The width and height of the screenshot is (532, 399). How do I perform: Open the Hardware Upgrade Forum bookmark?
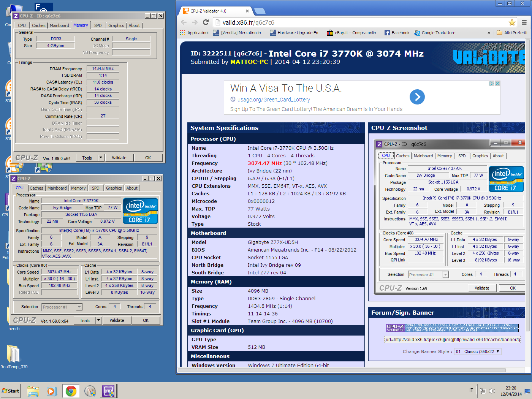click(296, 33)
